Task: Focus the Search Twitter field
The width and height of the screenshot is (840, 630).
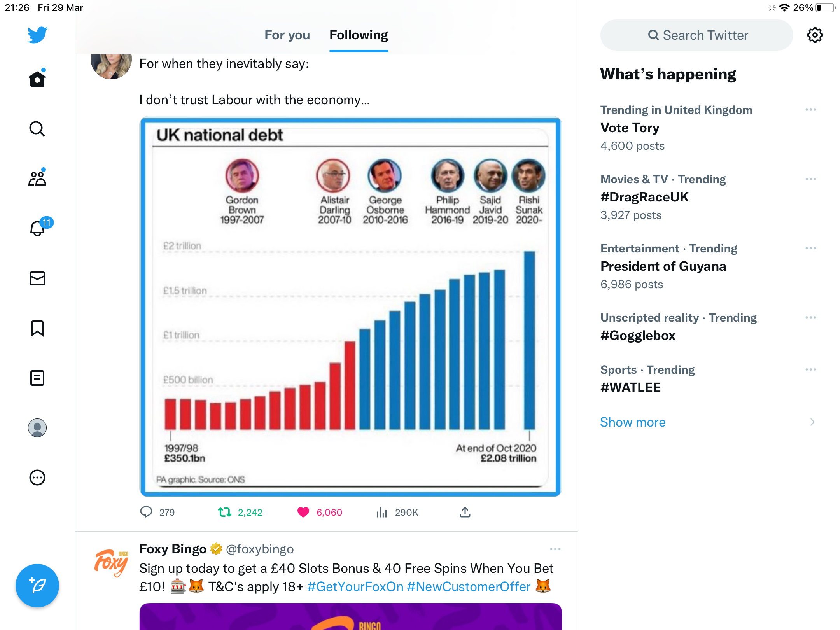Action: pos(696,35)
